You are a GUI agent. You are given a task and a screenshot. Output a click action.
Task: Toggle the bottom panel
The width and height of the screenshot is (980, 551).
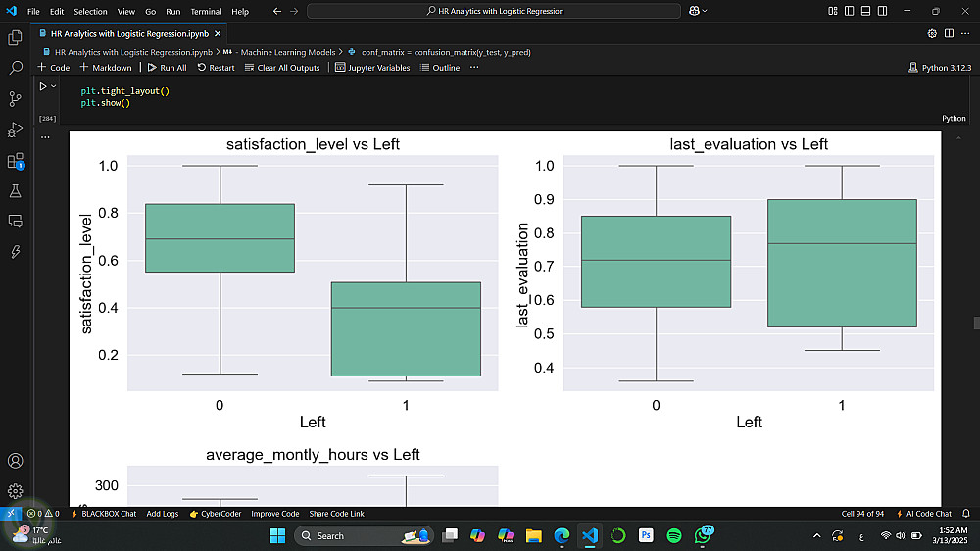click(x=865, y=11)
